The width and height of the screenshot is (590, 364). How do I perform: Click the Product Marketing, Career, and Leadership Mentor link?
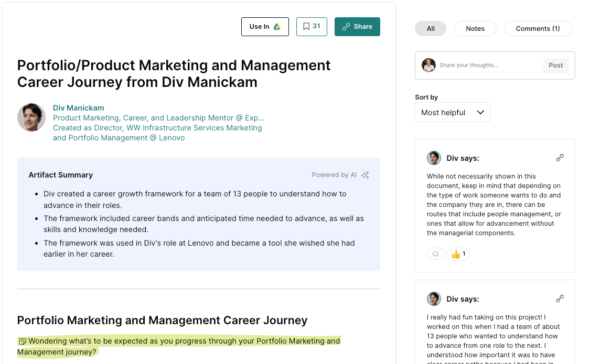pos(158,118)
